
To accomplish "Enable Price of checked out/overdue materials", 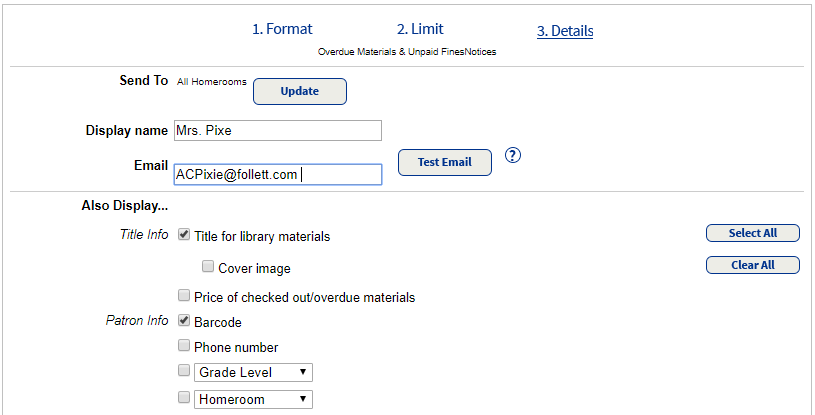I will click(184, 296).
